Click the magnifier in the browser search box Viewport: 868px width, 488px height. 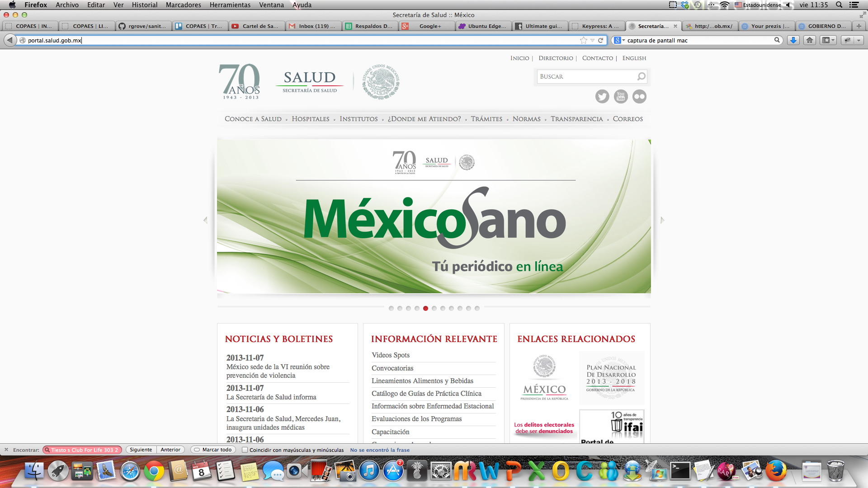coord(777,40)
